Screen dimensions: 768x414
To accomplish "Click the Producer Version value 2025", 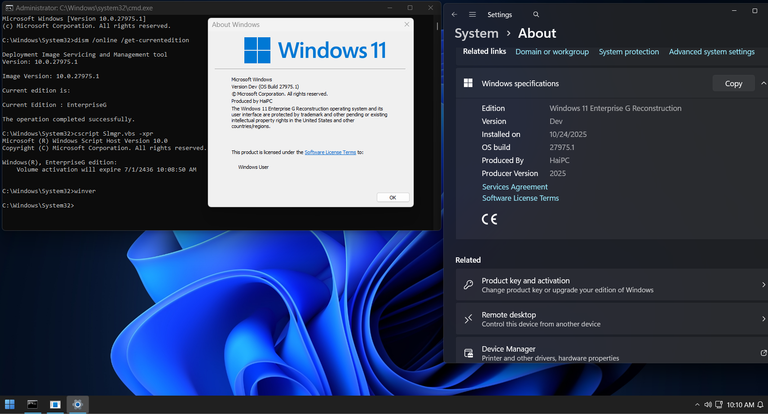I will (x=557, y=173).
